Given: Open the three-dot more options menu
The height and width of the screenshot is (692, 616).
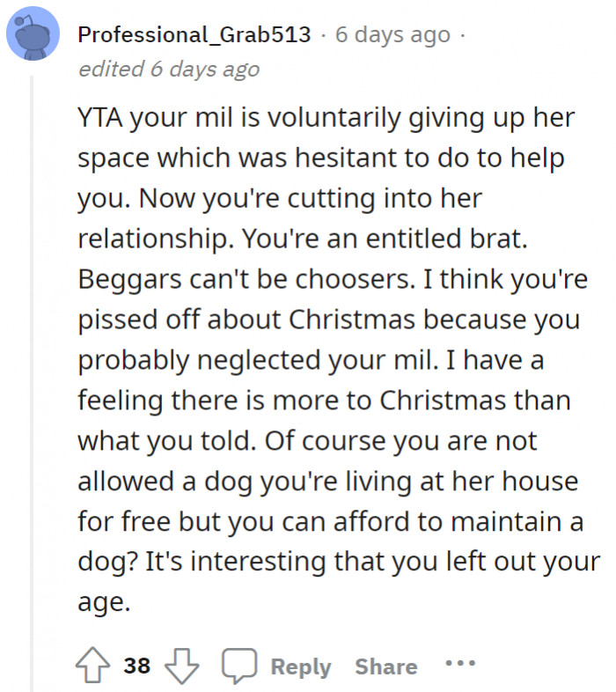Looking at the screenshot, I should tap(460, 662).
